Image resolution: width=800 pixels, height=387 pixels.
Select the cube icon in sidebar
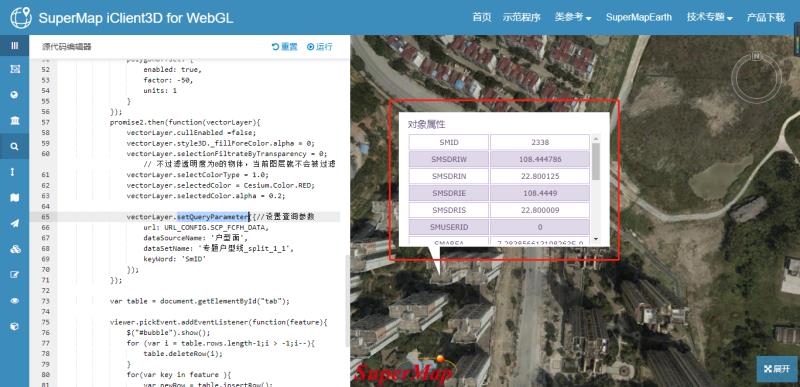pos(14,326)
